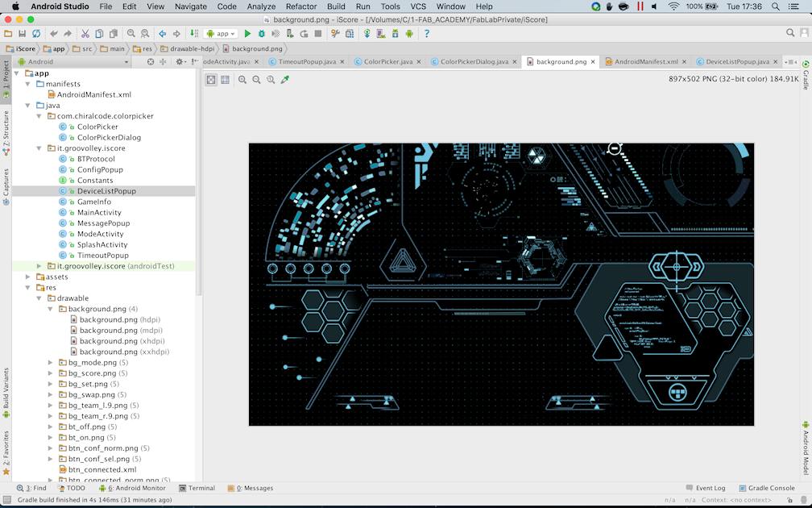
Task: Click the Find magnifier toolbar icon
Action: click(131, 34)
